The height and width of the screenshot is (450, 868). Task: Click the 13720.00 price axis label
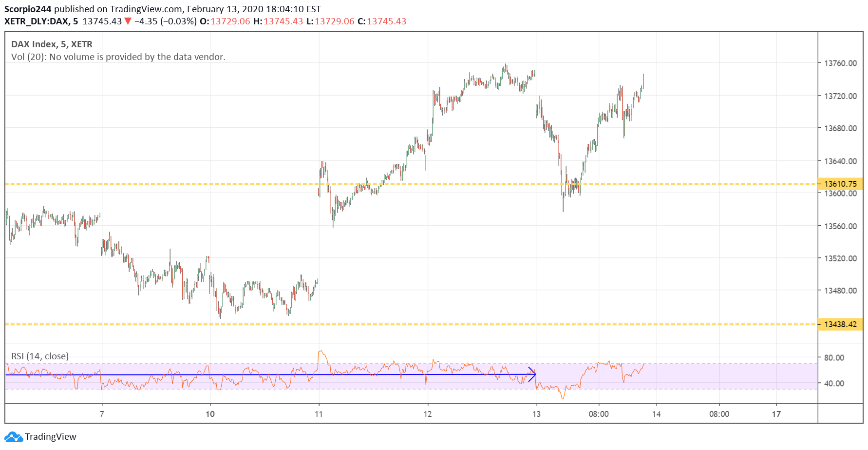840,96
